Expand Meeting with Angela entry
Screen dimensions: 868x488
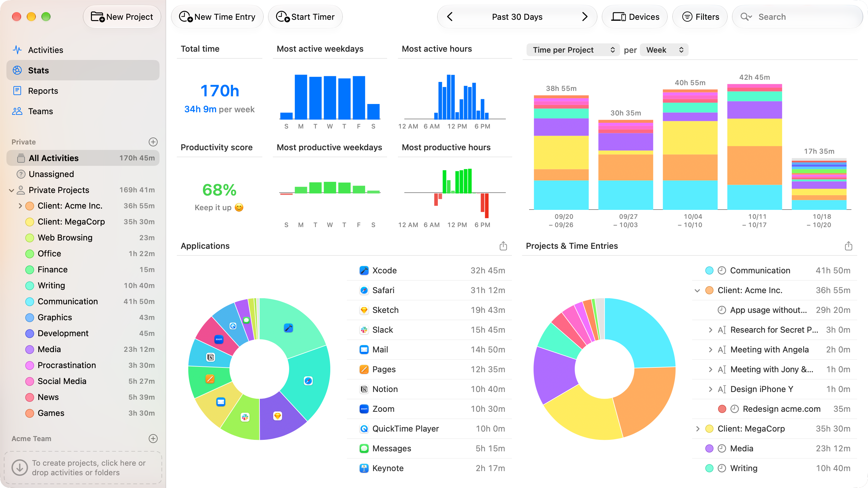[710, 350]
